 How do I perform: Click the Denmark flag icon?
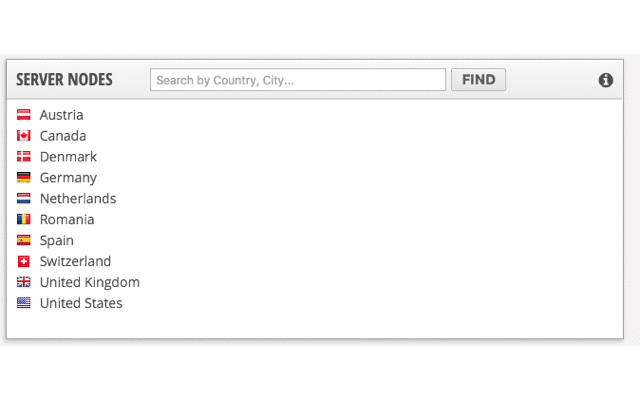(24, 157)
